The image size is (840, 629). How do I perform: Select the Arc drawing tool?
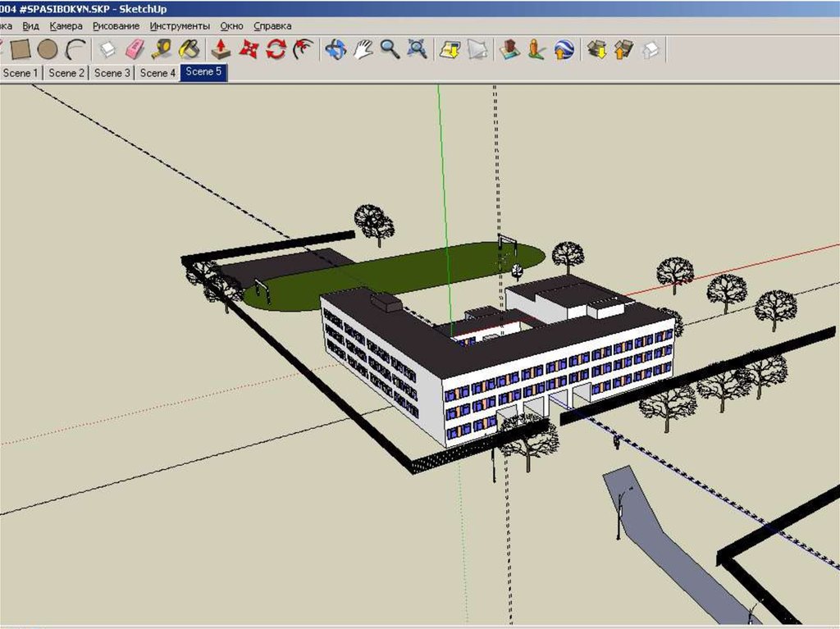point(75,49)
